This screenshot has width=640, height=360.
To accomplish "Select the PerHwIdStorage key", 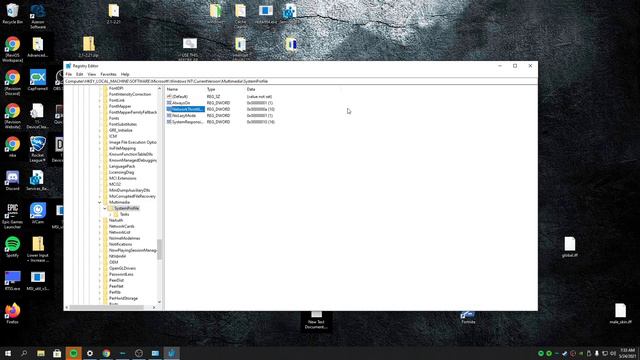I will [x=123, y=298].
